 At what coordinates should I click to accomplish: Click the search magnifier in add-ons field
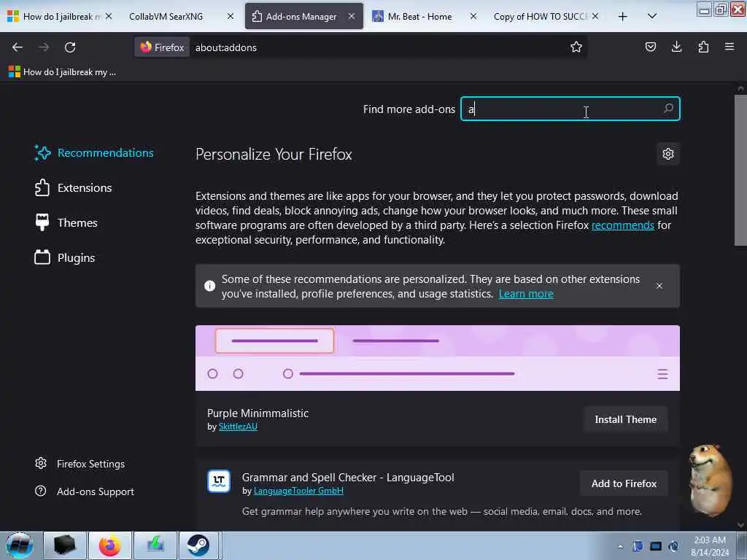668,109
